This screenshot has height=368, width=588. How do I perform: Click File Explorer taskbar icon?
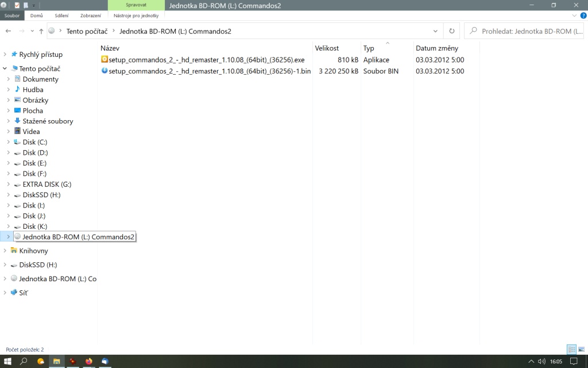(x=57, y=361)
